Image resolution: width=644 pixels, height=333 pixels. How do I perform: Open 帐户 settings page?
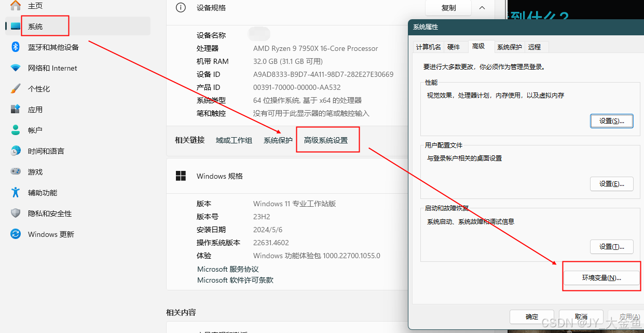(78, 130)
